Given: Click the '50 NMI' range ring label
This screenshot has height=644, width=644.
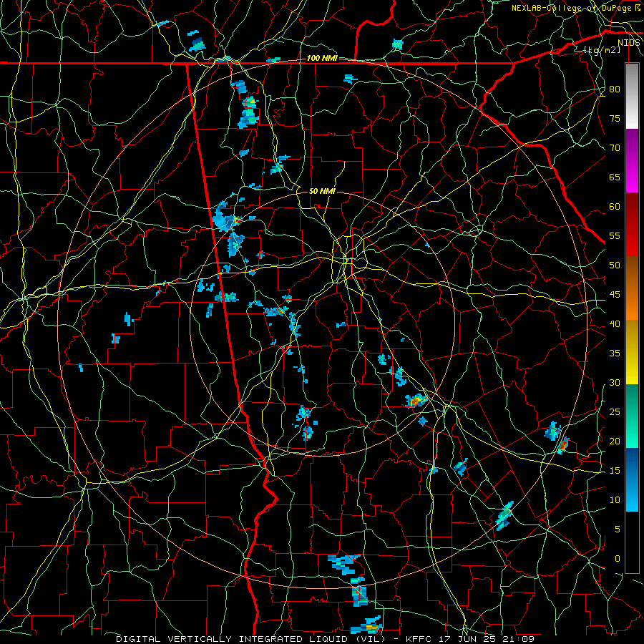Looking at the screenshot, I should point(322,191).
